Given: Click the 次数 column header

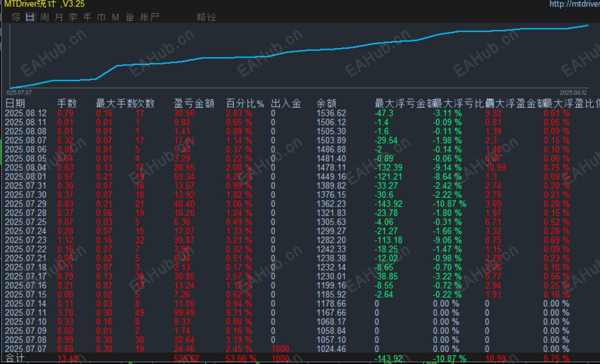Looking at the screenshot, I should (145, 104).
